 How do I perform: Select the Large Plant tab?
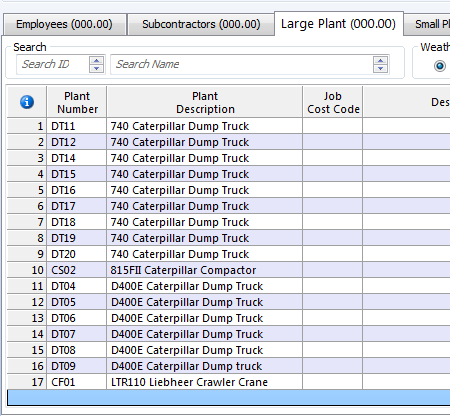click(339, 24)
